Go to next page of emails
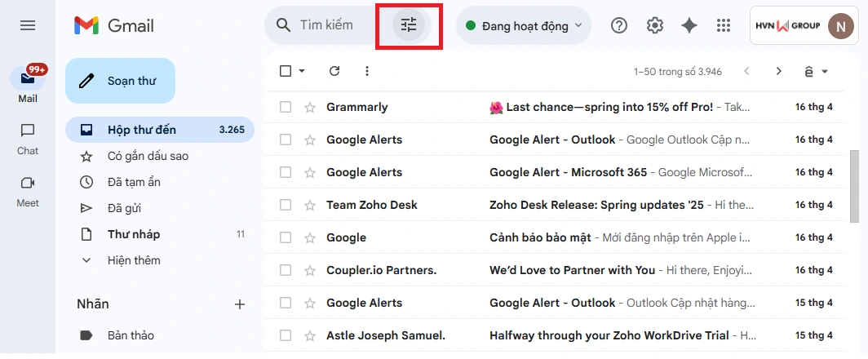 778,71
